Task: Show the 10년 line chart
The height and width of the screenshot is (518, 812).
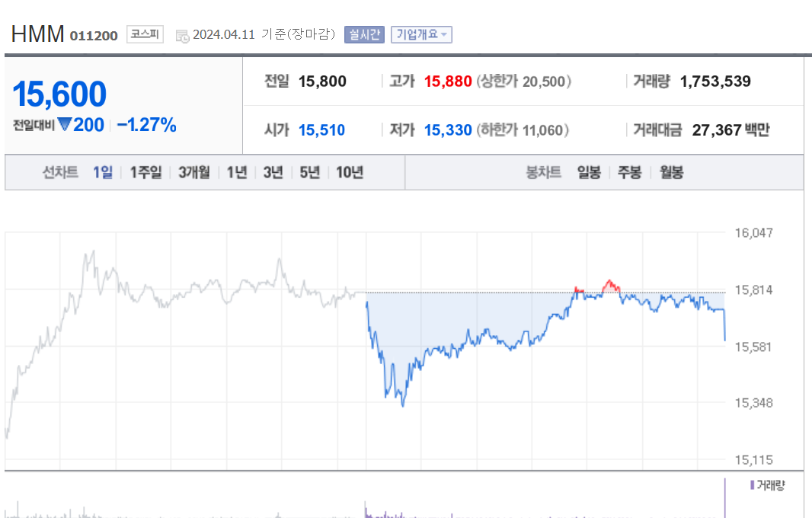Action: [350, 172]
